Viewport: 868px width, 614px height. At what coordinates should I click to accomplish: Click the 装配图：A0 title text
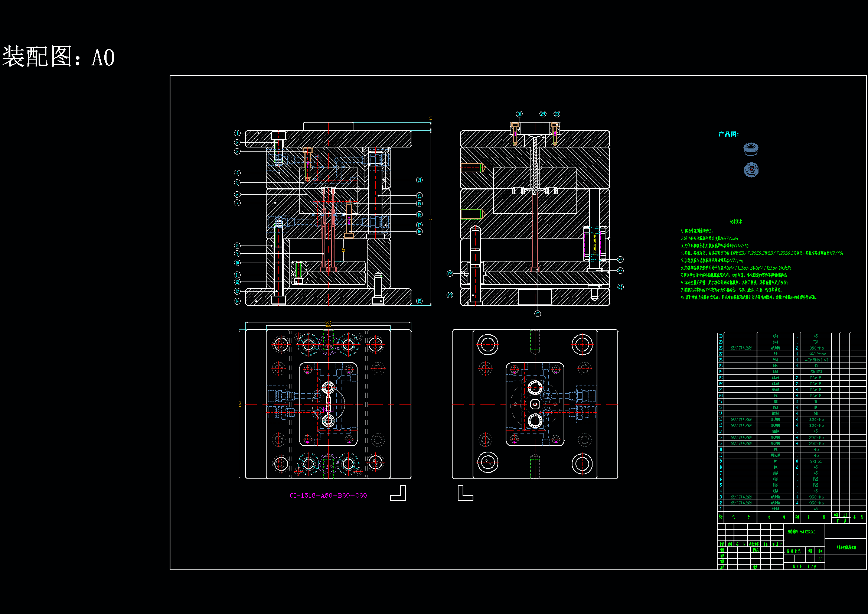pyautogui.click(x=59, y=57)
